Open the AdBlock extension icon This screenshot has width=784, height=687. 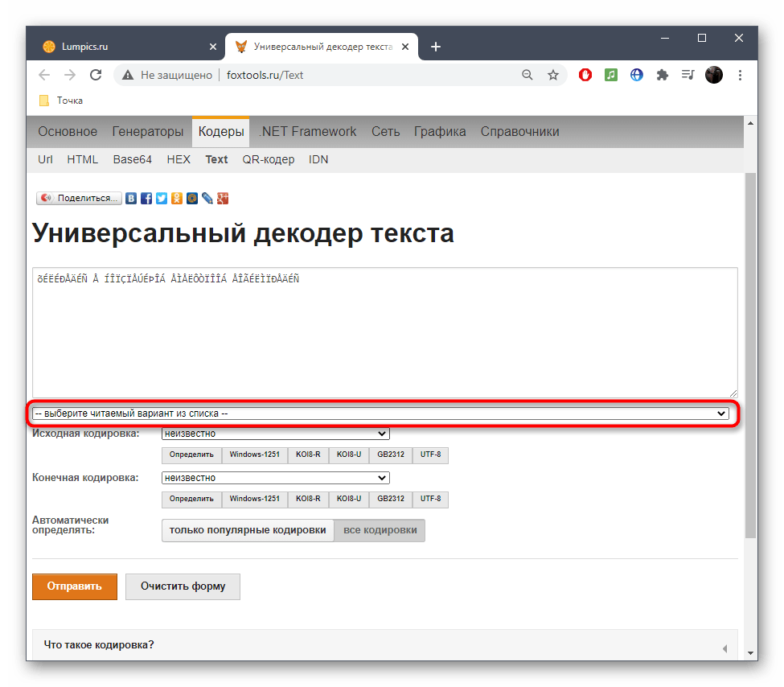[x=586, y=75]
